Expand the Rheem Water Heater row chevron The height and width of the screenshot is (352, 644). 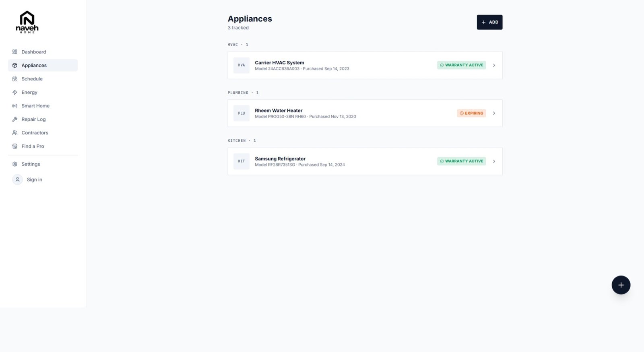point(494,113)
